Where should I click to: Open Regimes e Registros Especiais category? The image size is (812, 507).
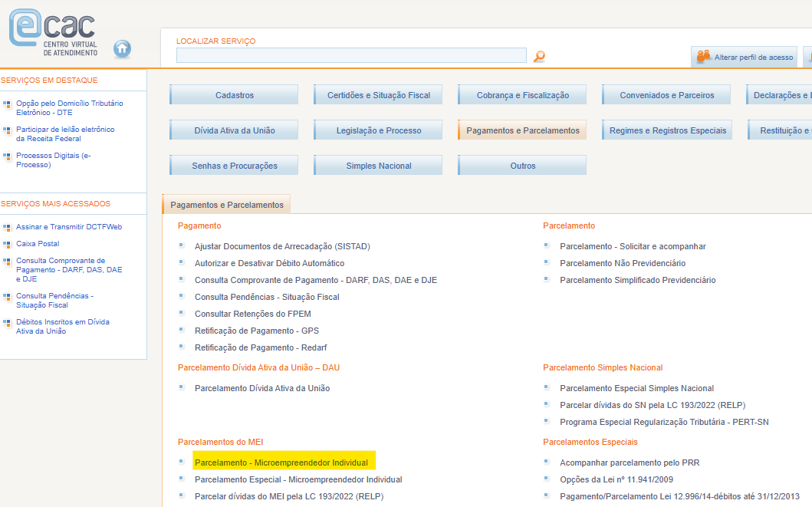pyautogui.click(x=667, y=130)
